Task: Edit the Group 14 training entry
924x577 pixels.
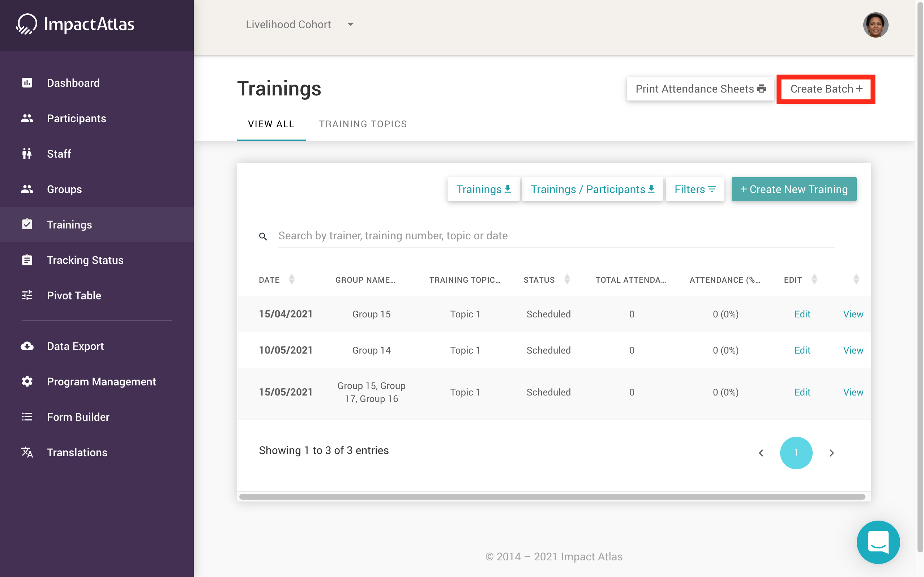Action: click(802, 350)
